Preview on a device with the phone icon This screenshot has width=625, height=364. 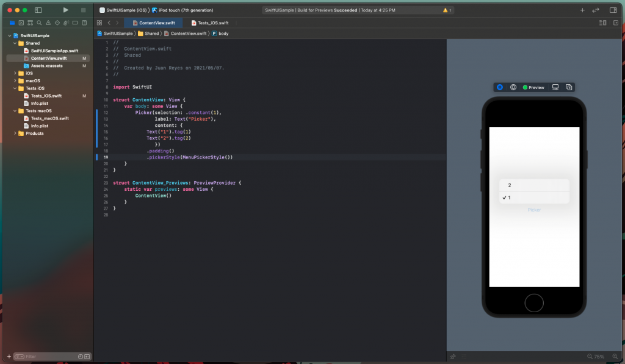(513, 87)
